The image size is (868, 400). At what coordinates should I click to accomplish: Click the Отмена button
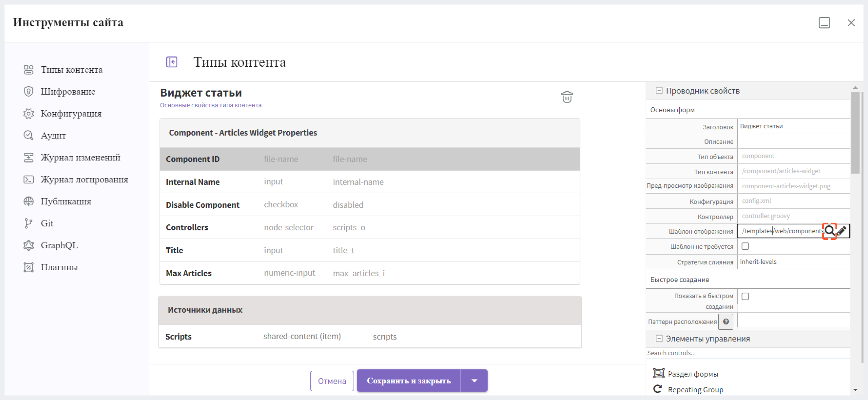pos(332,381)
